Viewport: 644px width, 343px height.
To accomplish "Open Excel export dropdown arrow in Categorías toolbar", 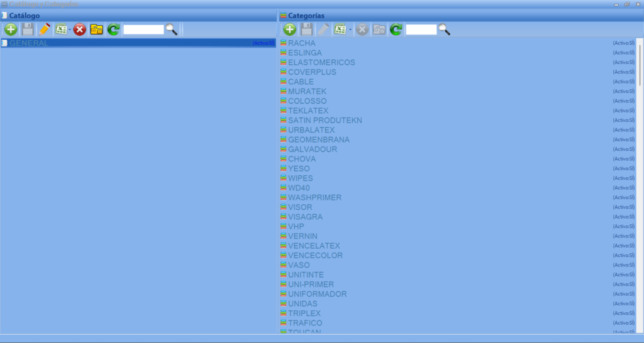I will 350,30.
